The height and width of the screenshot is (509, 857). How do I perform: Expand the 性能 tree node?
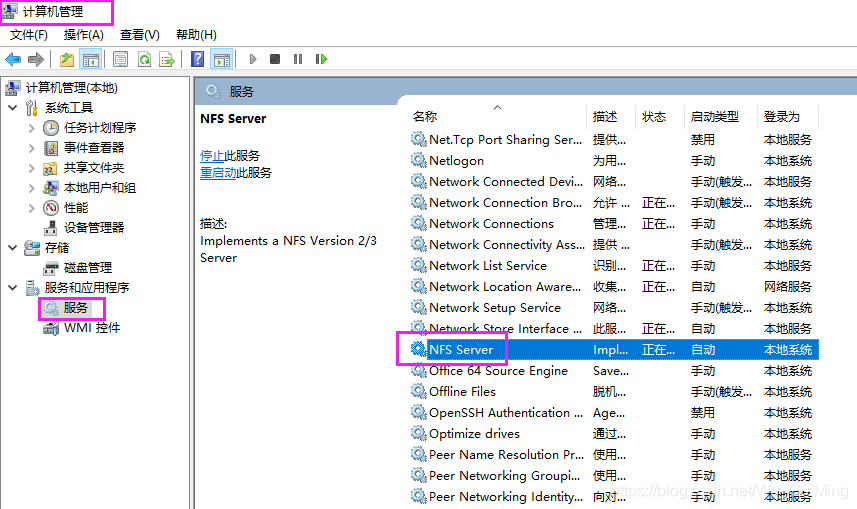pyautogui.click(x=31, y=208)
